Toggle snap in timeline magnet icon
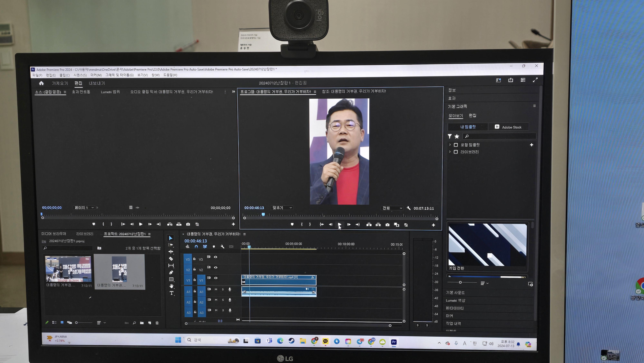 [x=196, y=247]
